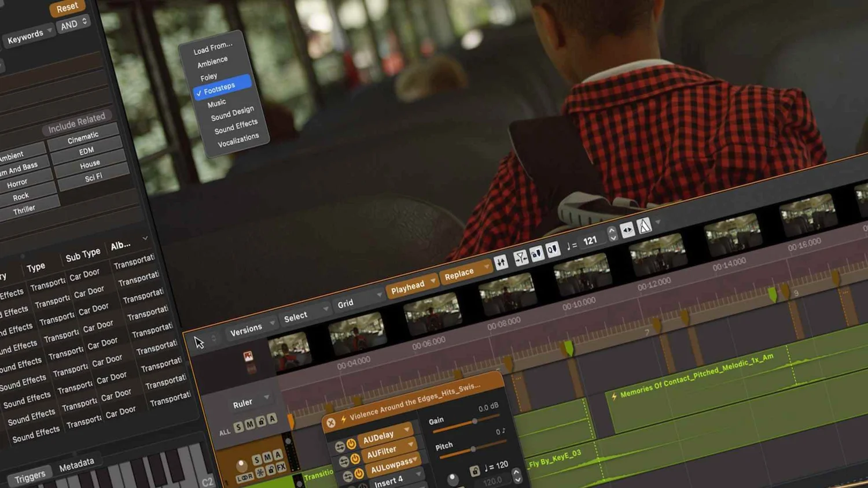The image size is (868, 488).
Task: Click the L∞R pan icon
Action: (245, 477)
